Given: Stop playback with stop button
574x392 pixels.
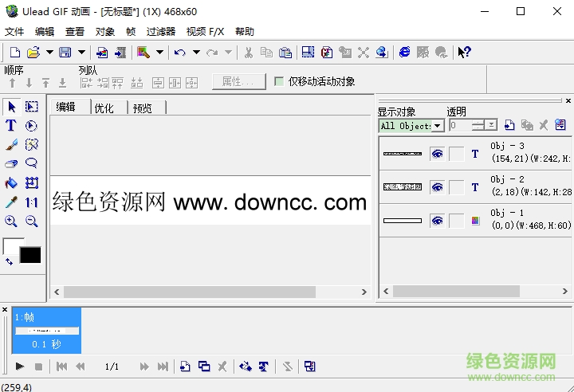Looking at the screenshot, I should (x=38, y=367).
